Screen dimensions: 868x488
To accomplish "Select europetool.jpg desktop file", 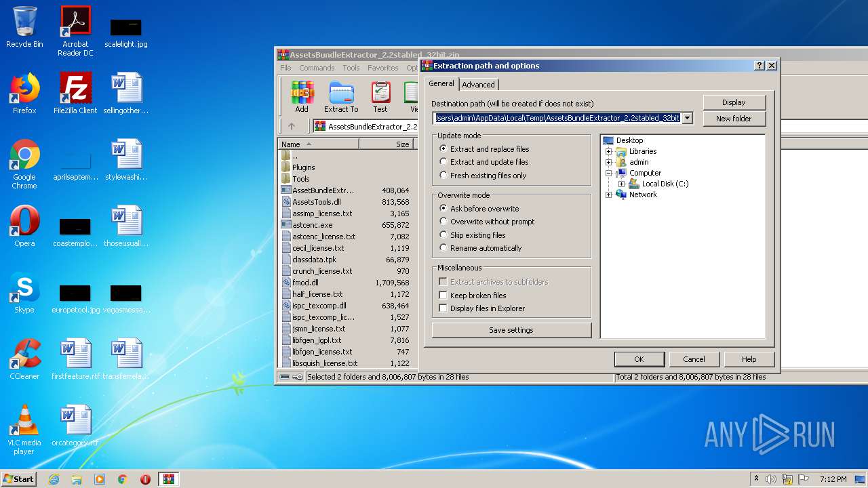I will click(75, 297).
